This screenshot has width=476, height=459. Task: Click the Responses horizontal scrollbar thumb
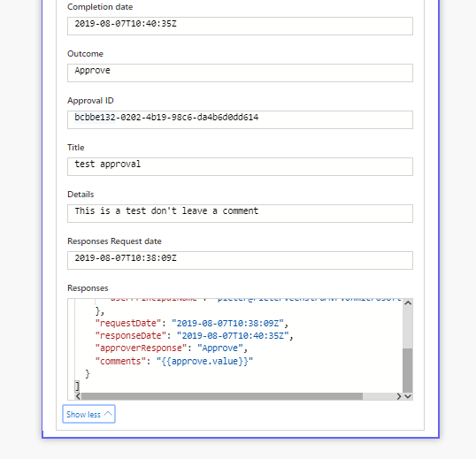click(222, 396)
